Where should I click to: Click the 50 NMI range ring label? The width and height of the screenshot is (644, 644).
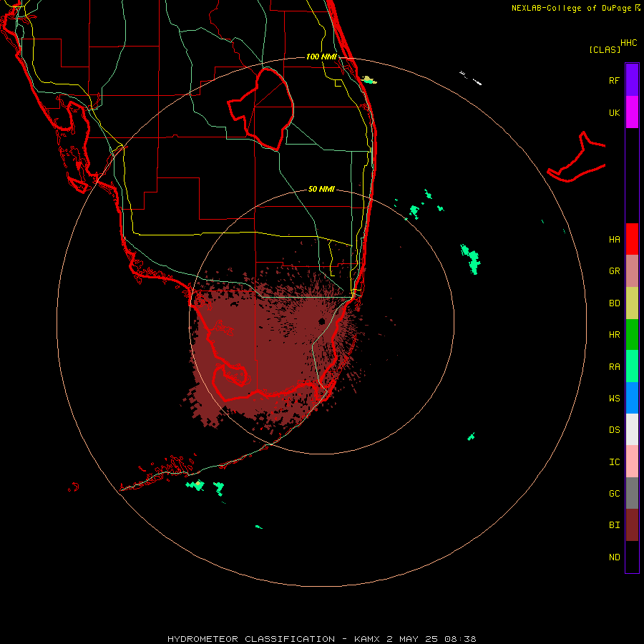pyautogui.click(x=321, y=189)
